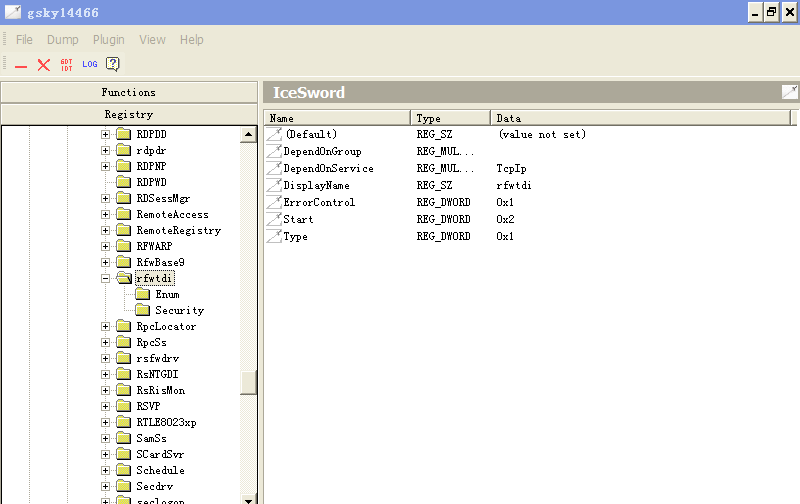Click the Registry panel button

click(x=128, y=115)
